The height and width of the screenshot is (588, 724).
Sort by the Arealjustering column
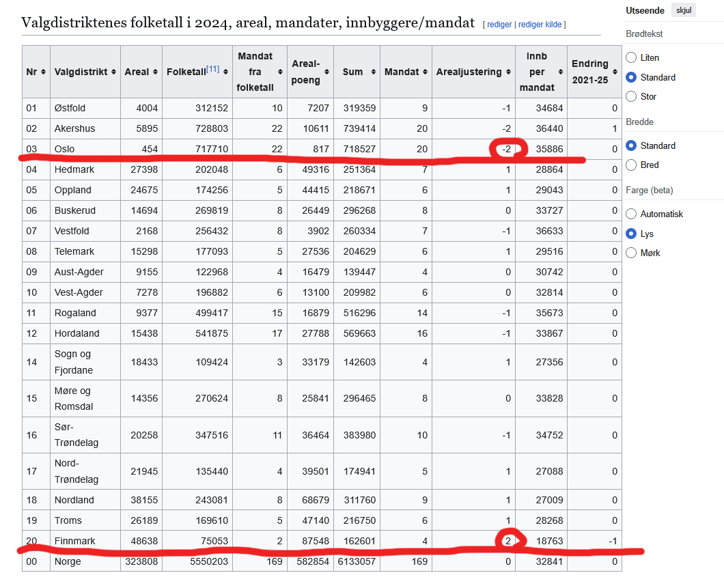(507, 72)
